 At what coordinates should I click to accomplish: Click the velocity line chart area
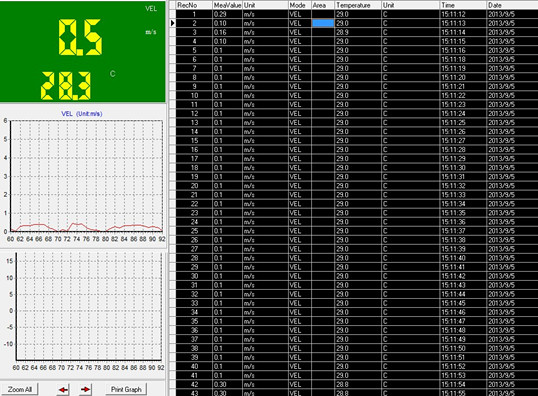point(86,176)
